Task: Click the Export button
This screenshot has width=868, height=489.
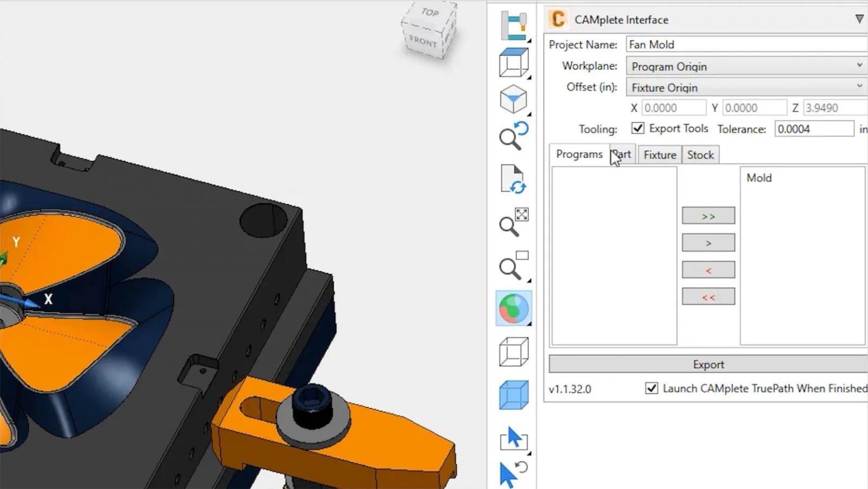Action: coord(709,364)
